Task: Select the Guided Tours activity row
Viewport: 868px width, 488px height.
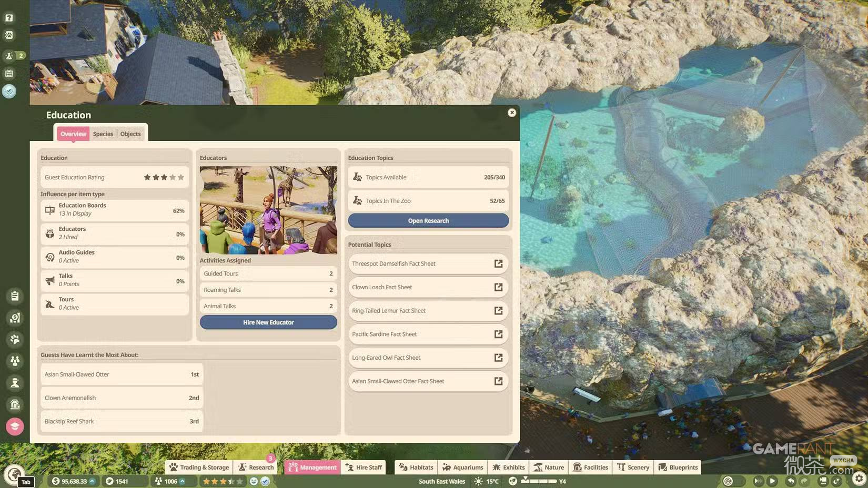Action: (x=268, y=273)
